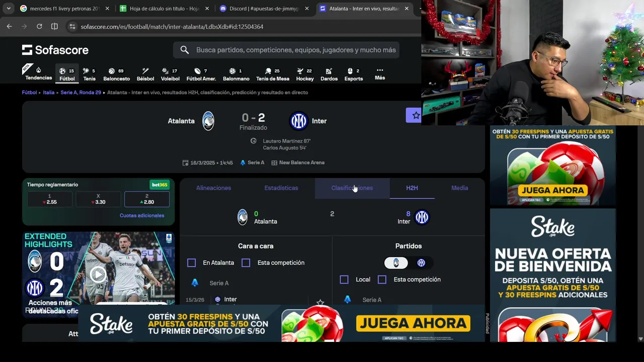Open the Estadísticas tab

pyautogui.click(x=281, y=188)
